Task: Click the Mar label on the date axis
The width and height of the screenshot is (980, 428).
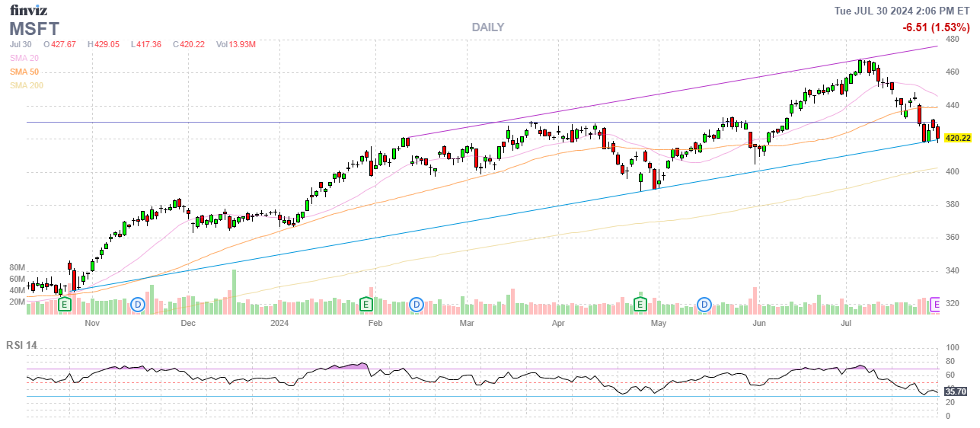Action: (x=467, y=323)
